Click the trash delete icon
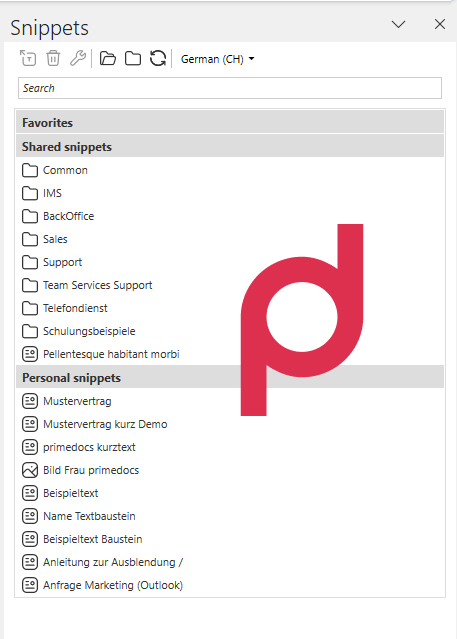This screenshot has height=639, width=457. (x=53, y=58)
